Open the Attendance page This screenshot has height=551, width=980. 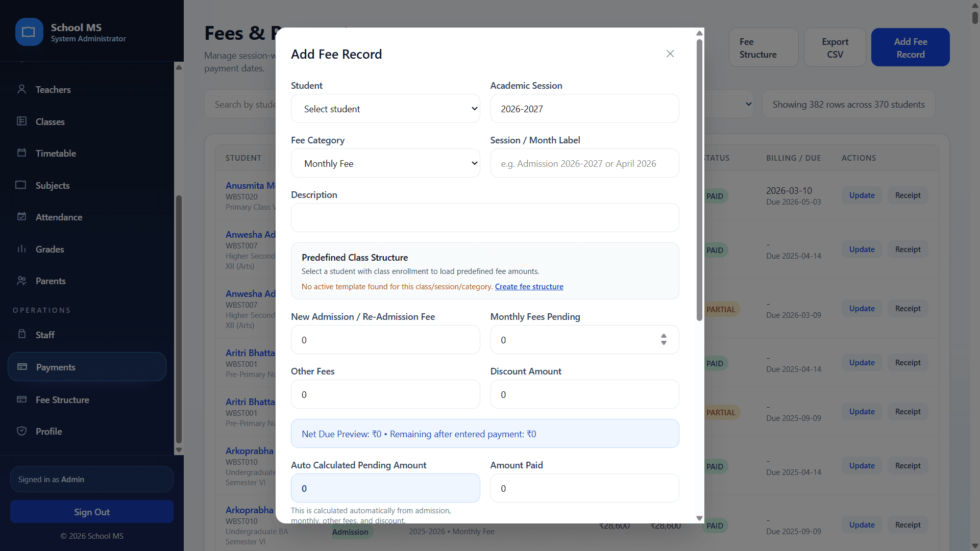[x=59, y=217]
